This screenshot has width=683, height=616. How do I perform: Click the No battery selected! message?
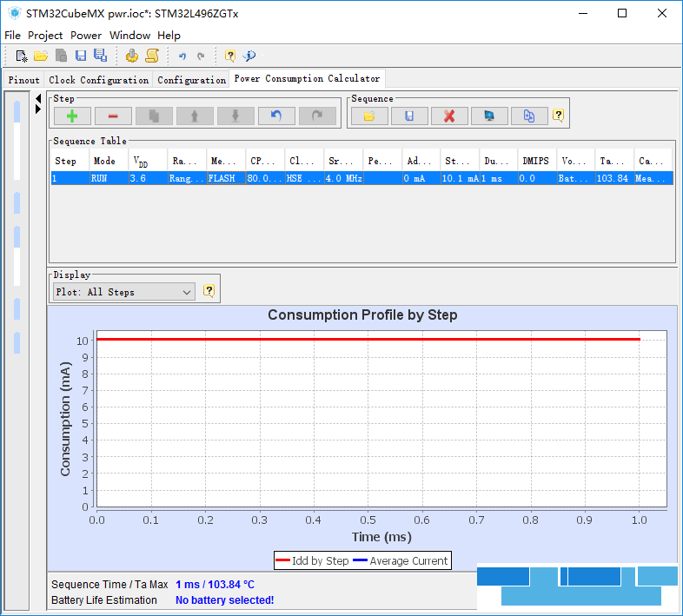(225, 600)
